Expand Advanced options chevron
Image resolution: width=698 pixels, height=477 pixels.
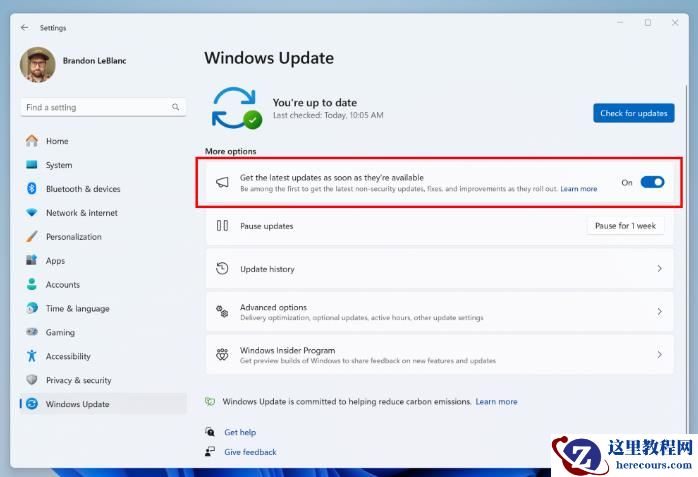click(659, 311)
